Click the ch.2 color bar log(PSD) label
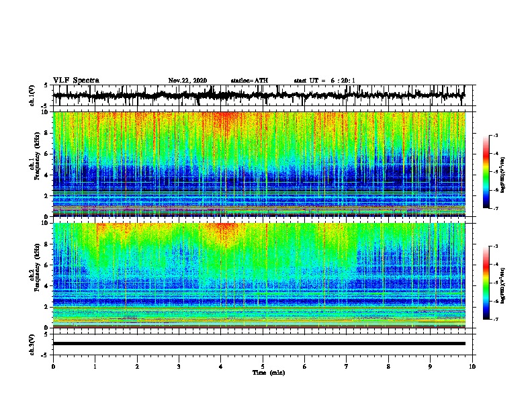Screen dimensions: 532x411 point(502,285)
